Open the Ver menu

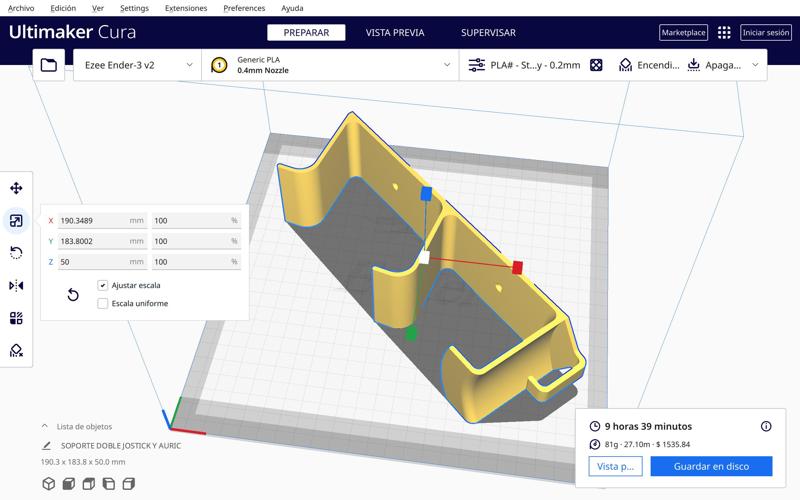97,8
